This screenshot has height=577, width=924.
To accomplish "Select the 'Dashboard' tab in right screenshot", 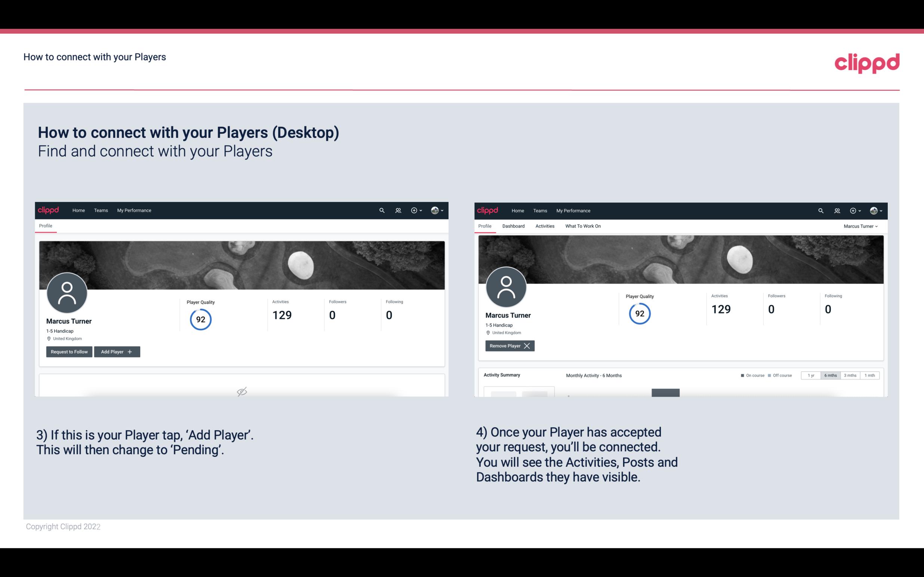I will 514,226.
